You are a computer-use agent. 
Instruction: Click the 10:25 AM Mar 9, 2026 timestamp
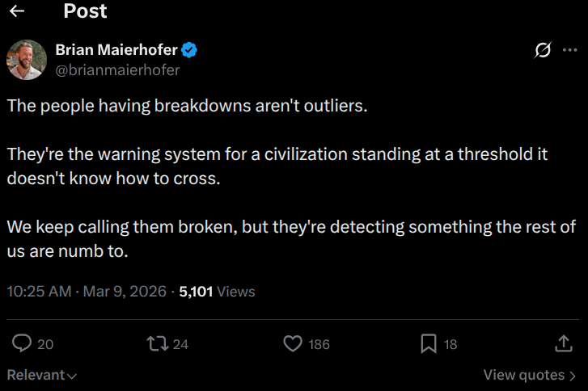87,292
